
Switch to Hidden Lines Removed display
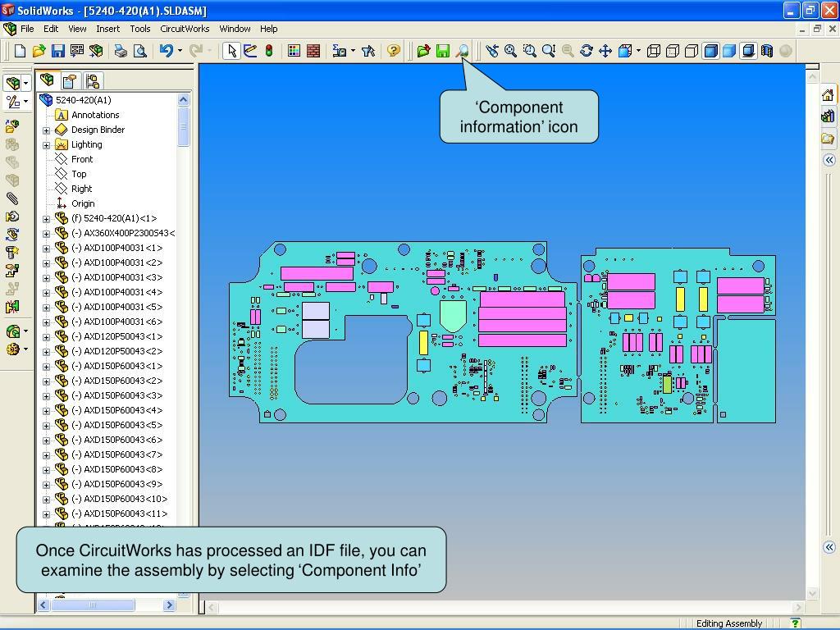[692, 51]
